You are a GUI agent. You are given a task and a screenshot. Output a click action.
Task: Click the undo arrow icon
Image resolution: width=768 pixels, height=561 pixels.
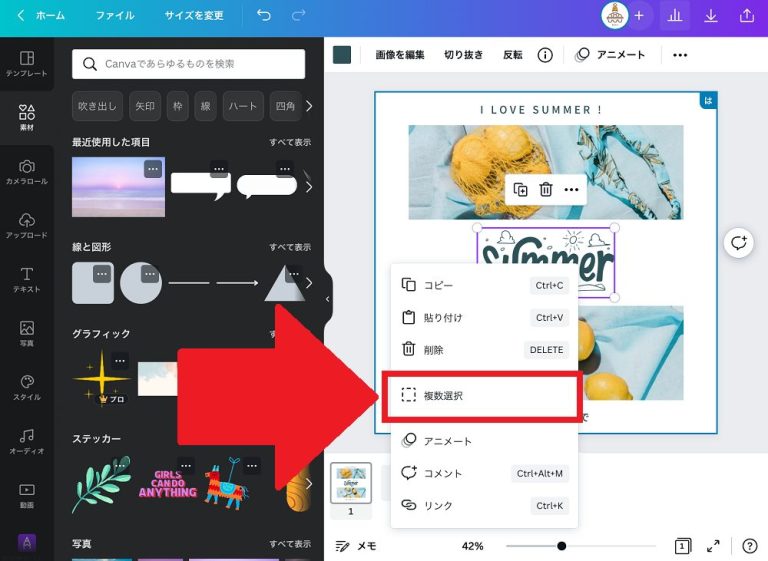264,16
